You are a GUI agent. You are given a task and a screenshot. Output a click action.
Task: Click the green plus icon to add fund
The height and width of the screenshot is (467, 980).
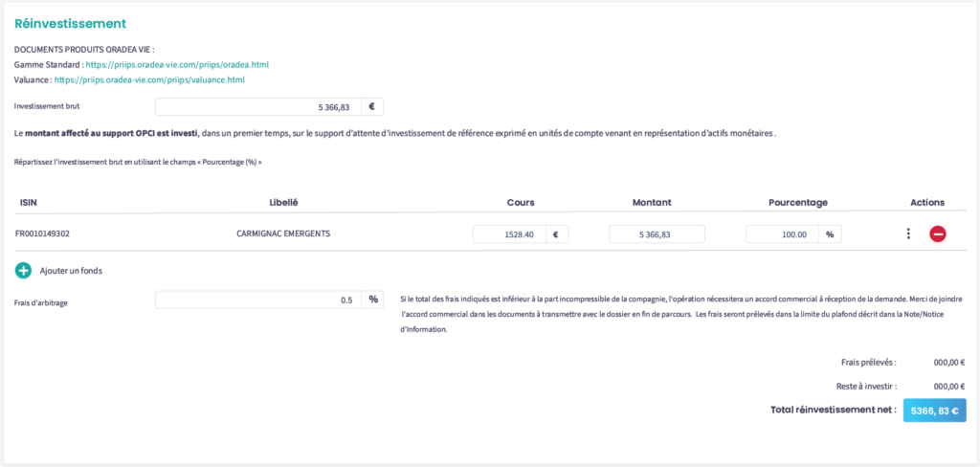tap(24, 271)
